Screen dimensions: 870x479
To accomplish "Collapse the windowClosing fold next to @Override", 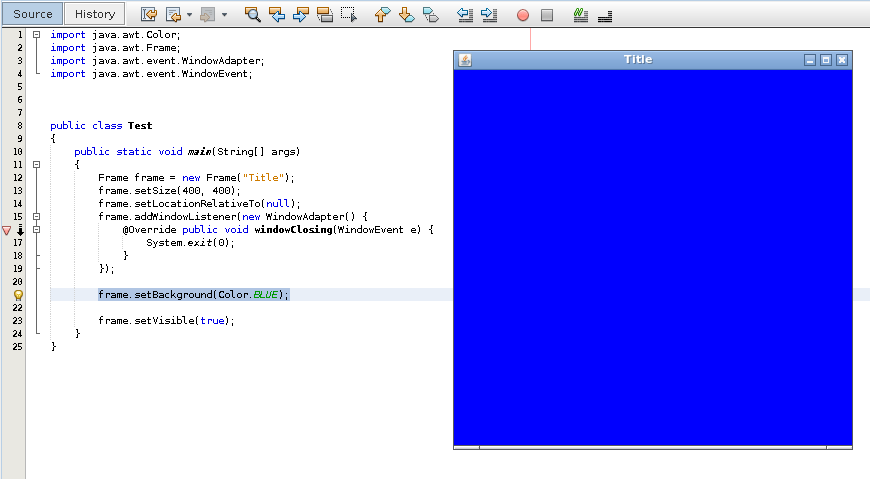I will pos(37,229).
